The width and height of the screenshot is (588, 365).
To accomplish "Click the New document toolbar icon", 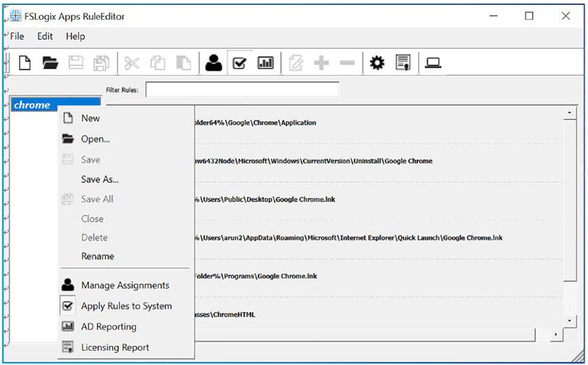I will click(x=25, y=63).
